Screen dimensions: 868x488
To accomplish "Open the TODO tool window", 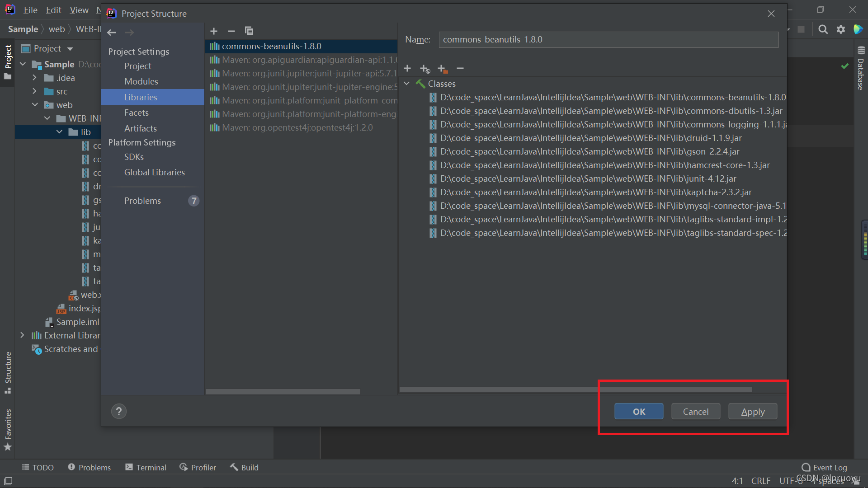I will [38, 467].
